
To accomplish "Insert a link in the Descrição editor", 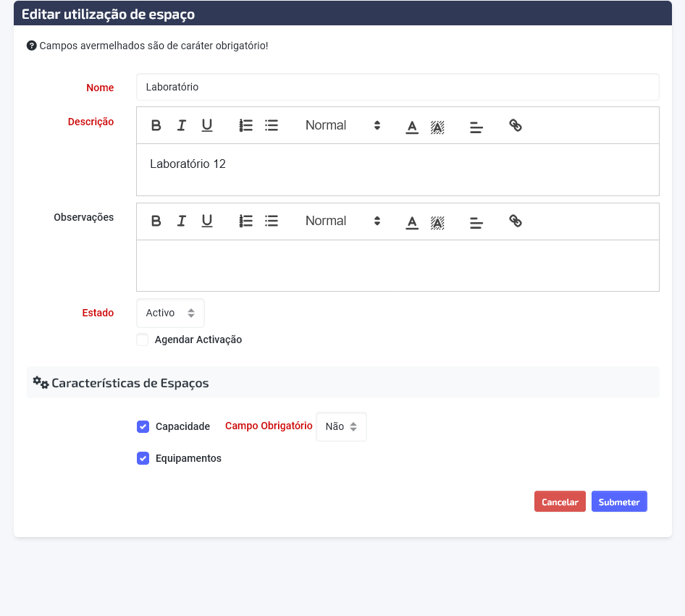I will 516,126.
